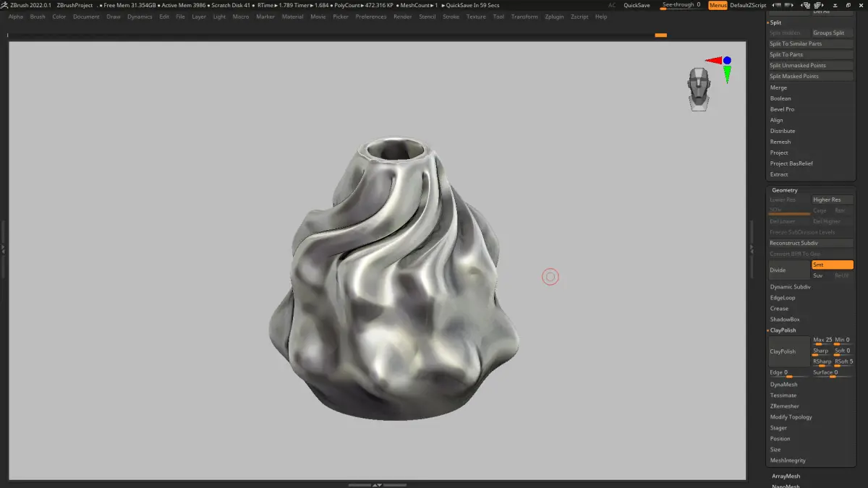The image size is (868, 488).
Task: Open the Stroke menu
Action: coord(451,17)
